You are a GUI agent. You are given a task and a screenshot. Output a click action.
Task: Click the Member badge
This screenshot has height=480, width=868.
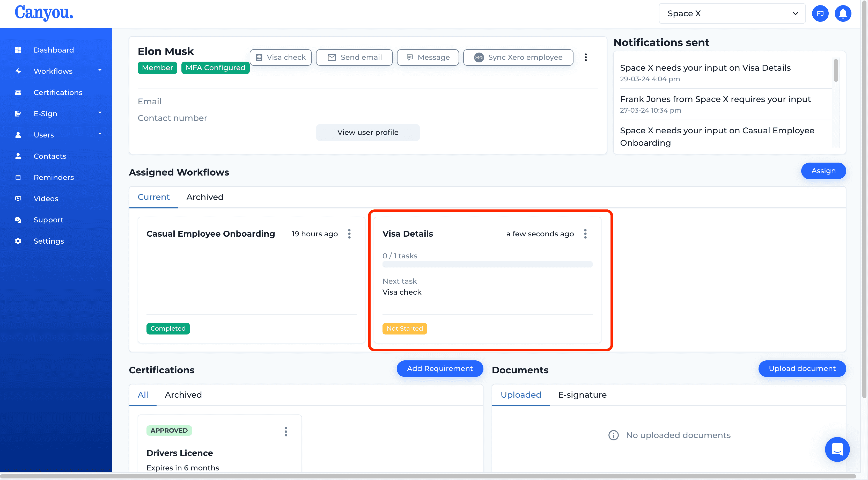click(x=157, y=68)
